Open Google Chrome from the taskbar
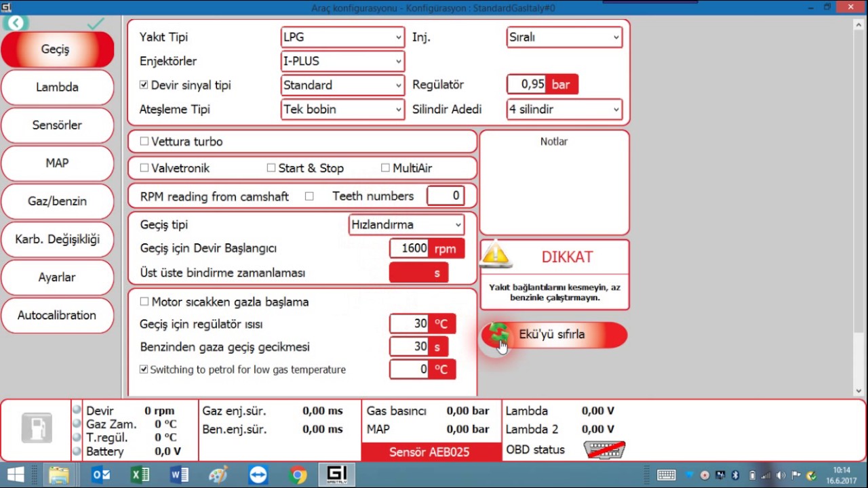This screenshot has width=868, height=488. pos(298,474)
